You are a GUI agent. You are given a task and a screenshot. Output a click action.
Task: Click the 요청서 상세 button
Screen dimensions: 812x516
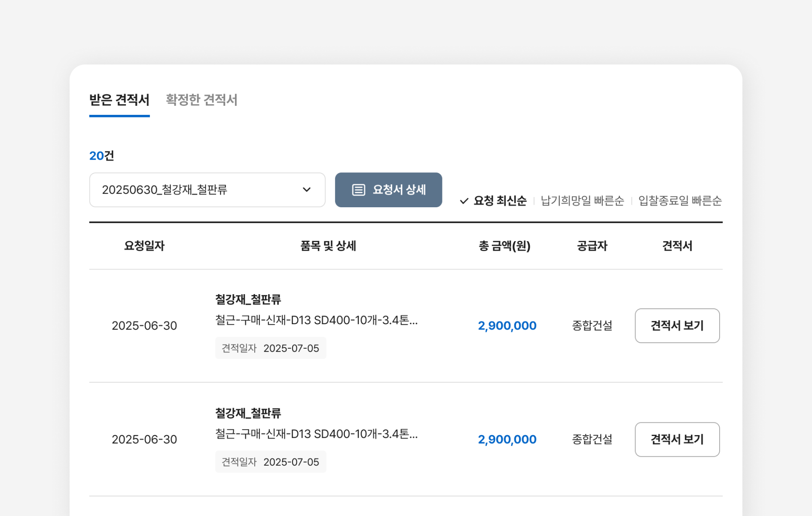pyautogui.click(x=388, y=190)
